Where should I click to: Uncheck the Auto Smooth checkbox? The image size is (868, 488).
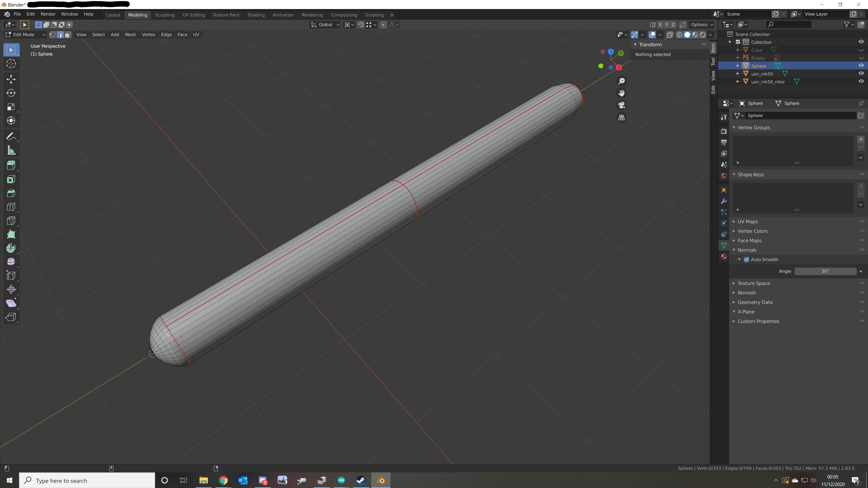[746, 259]
